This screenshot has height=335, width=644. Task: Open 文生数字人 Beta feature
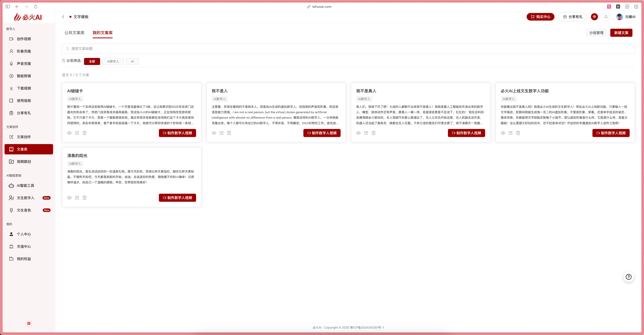pyautogui.click(x=29, y=198)
